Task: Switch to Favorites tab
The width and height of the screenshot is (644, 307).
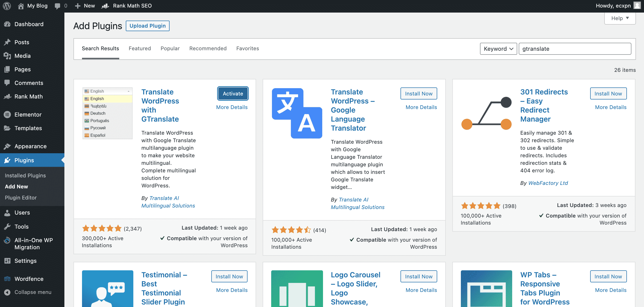Action: pos(248,48)
